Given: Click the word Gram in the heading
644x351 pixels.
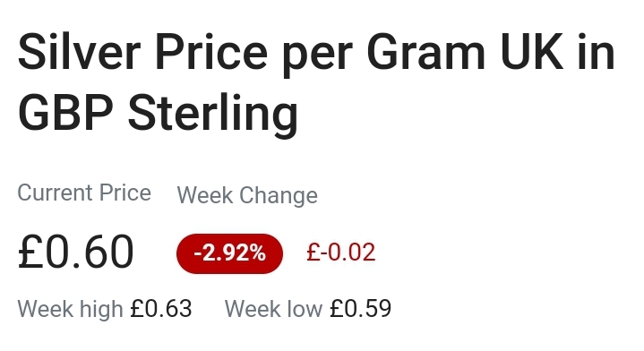Looking at the screenshot, I should [x=426, y=54].
